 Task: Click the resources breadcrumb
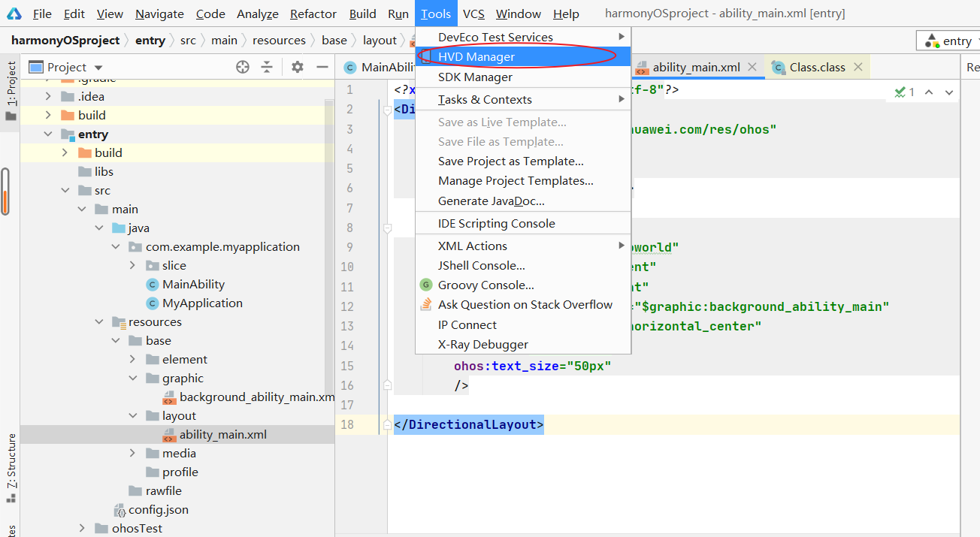pyautogui.click(x=279, y=41)
